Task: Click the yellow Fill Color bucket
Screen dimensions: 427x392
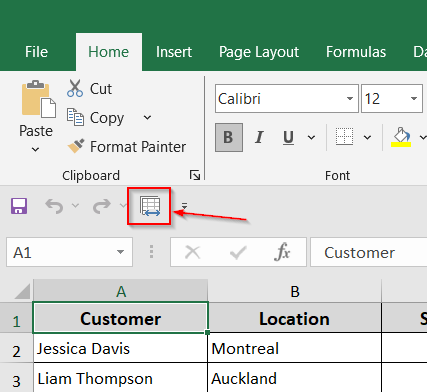Action: coord(401,137)
